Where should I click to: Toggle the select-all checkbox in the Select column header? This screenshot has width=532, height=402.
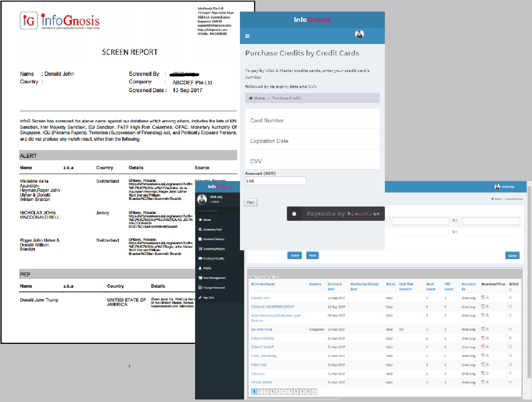pos(510,290)
